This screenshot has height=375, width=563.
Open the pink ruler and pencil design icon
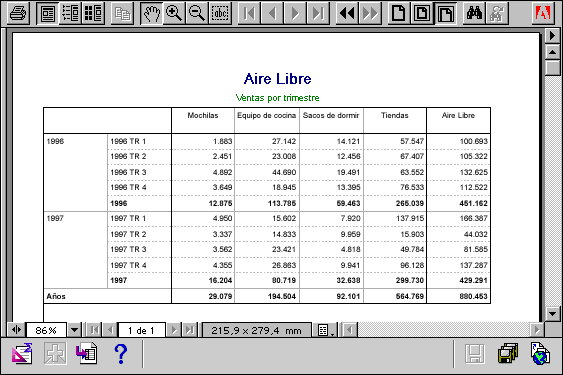tap(22, 353)
